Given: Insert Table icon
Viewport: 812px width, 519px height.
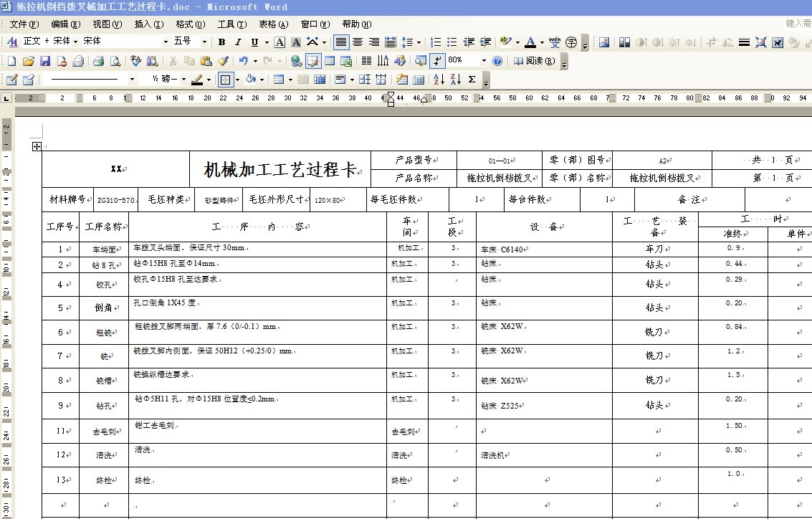Looking at the screenshot, I should click(330, 61).
